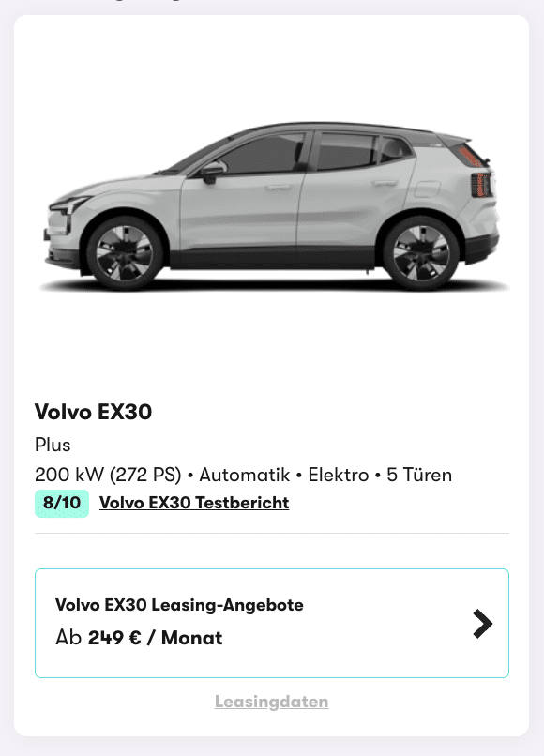Click the Volvo EX30 side-view car image

273,205
